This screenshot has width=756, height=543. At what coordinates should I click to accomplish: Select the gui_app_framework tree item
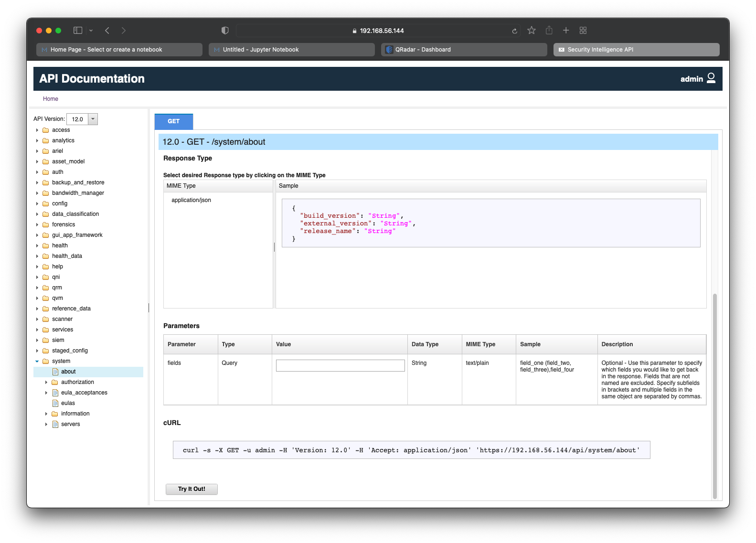[x=77, y=235]
